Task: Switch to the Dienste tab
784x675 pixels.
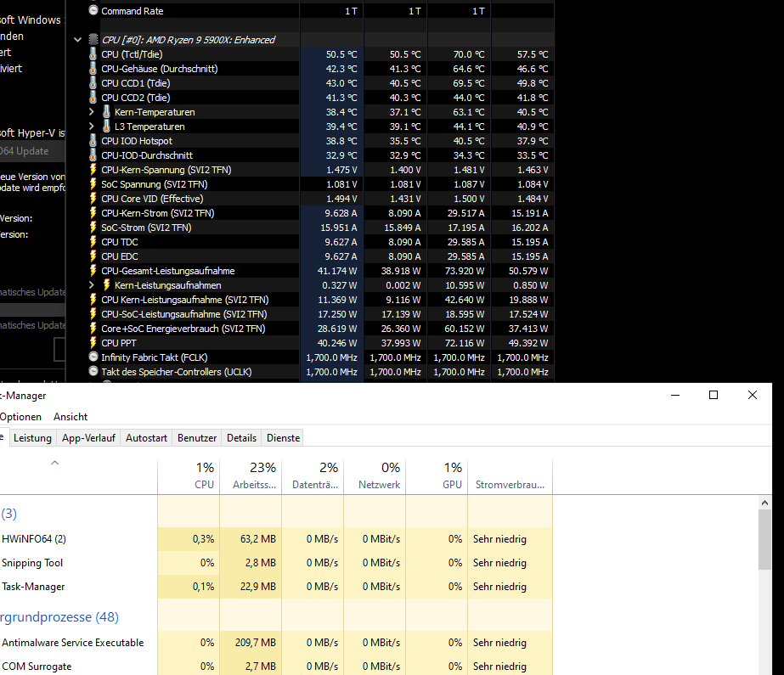Action: (284, 438)
